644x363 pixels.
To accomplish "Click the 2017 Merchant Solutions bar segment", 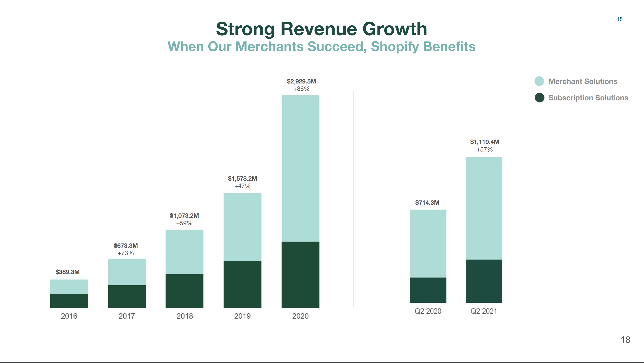I will point(127,272).
